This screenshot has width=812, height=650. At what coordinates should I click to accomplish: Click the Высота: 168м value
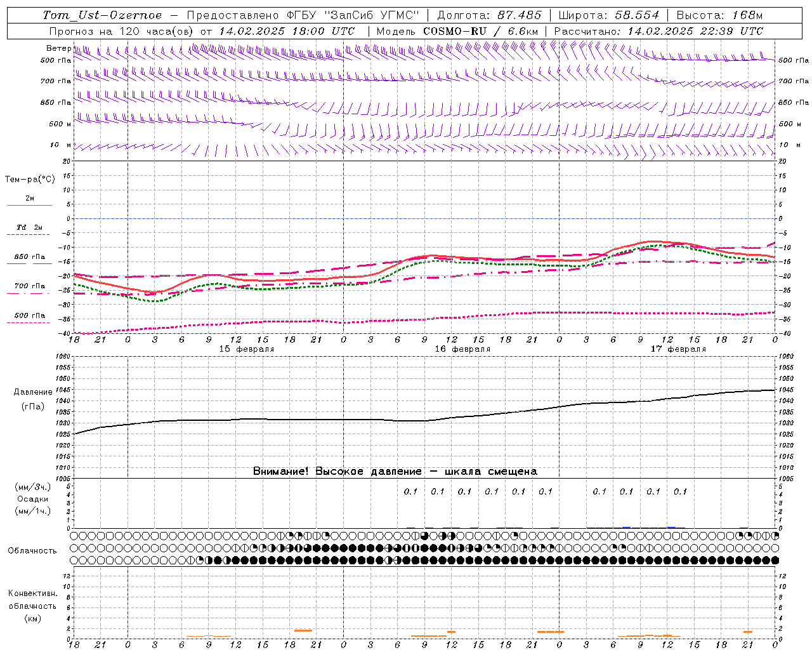[x=719, y=15]
